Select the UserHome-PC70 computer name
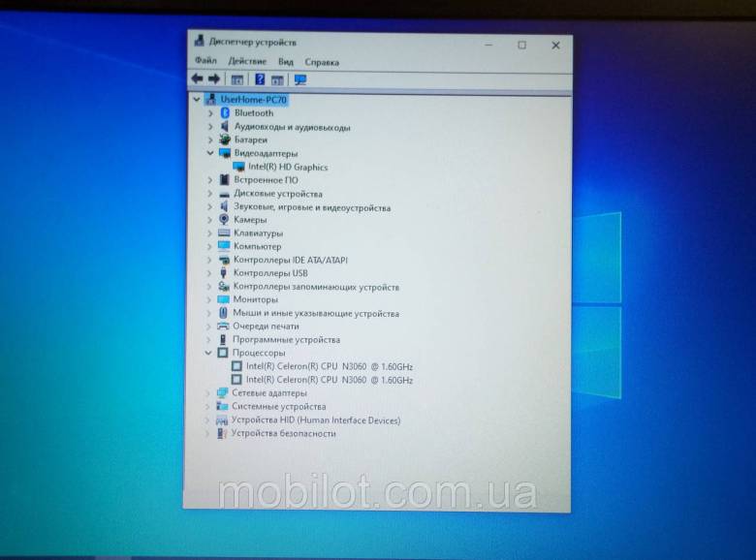Screen dimensions: 756x560 point(254,100)
